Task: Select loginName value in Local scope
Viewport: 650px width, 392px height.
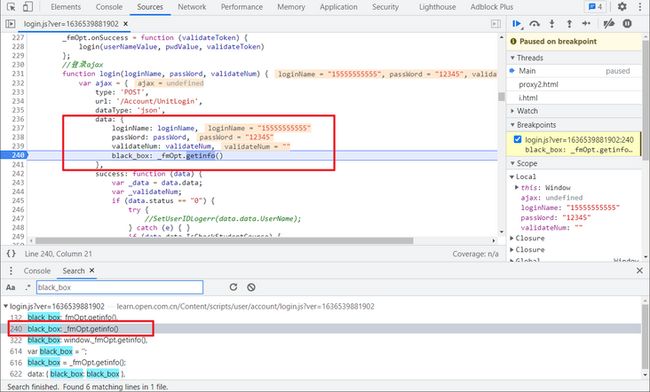Action: pos(593,208)
